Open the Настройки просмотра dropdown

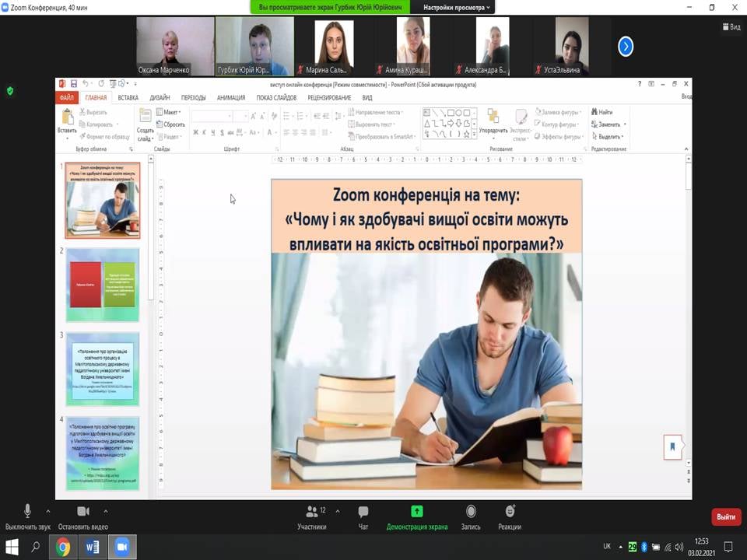(x=457, y=7)
